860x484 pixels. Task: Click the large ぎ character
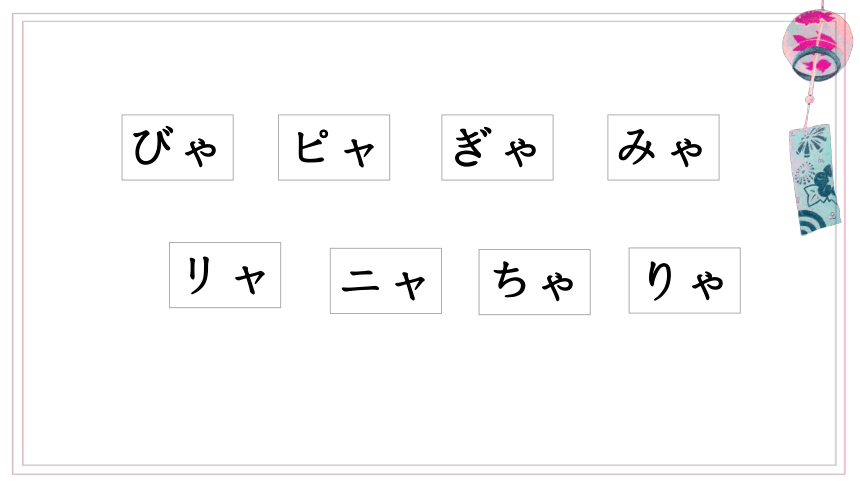coord(471,147)
